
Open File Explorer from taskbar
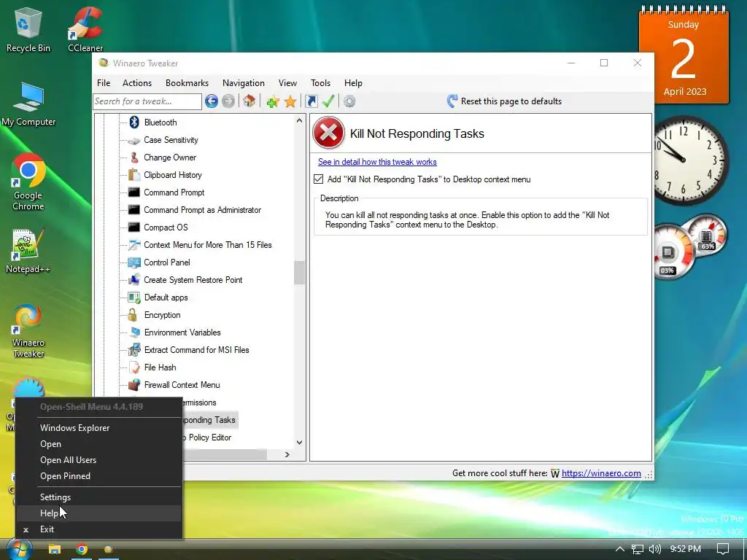pyautogui.click(x=55, y=550)
